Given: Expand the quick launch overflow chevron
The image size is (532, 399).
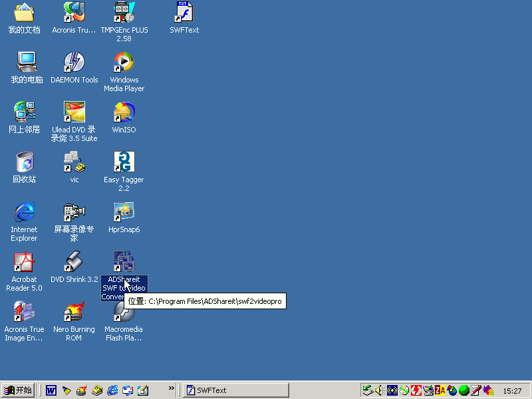Looking at the screenshot, I should tap(171, 388).
